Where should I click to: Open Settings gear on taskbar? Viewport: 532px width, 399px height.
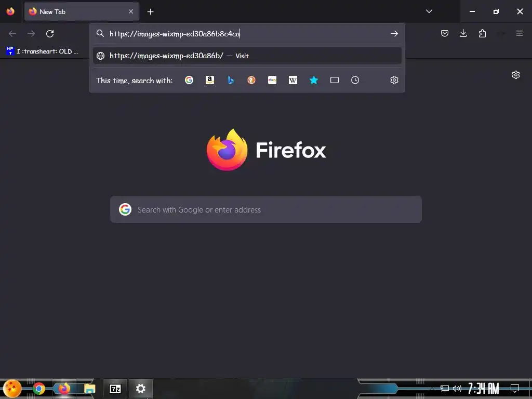click(x=140, y=389)
